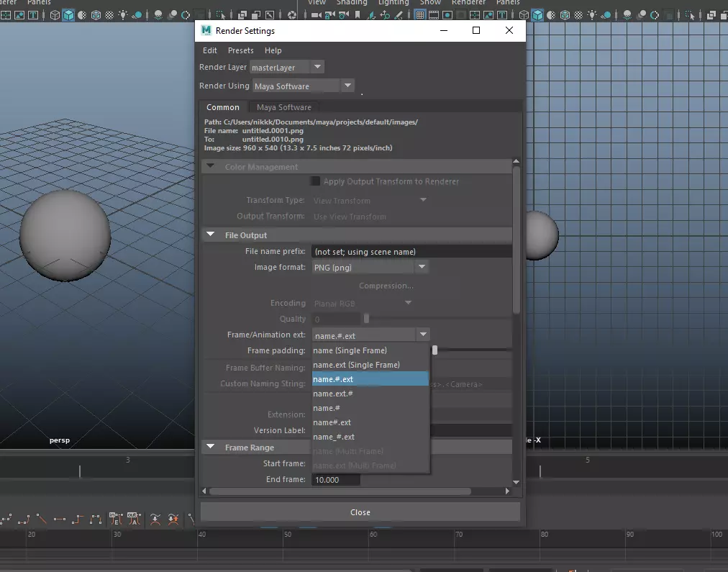The height and width of the screenshot is (572, 728).
Task: Click the 'in E' tangent icon
Action: click(x=116, y=518)
